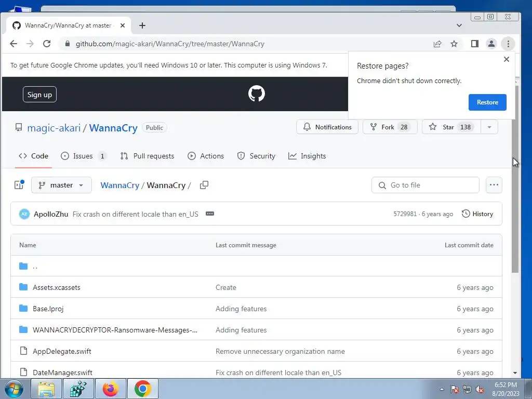Screen dimensions: 532x399
Task: Open the DateManager.swift file
Action: coord(62,373)
